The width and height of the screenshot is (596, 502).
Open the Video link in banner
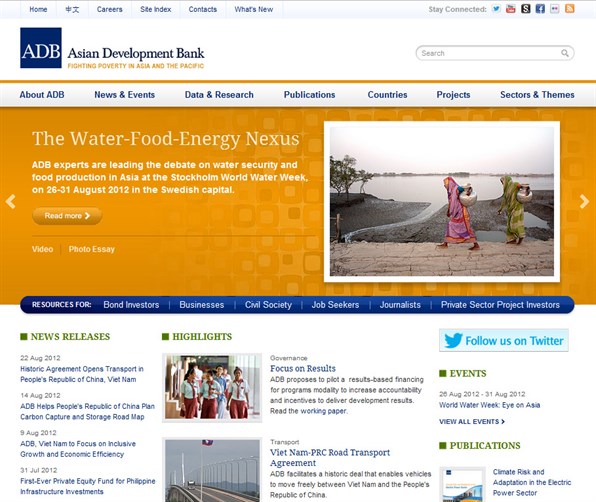(x=43, y=249)
